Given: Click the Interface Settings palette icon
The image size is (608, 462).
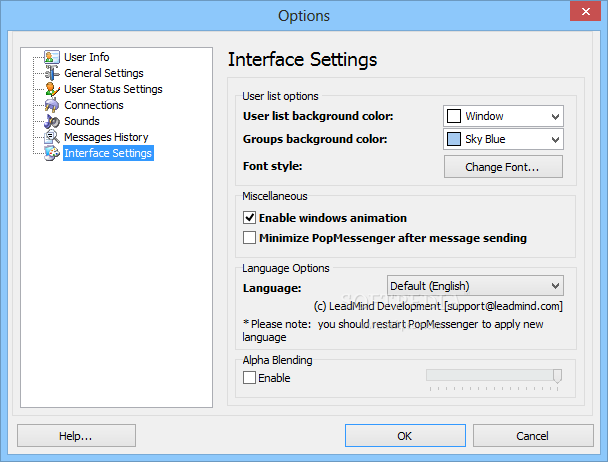Looking at the screenshot, I should click(52, 153).
